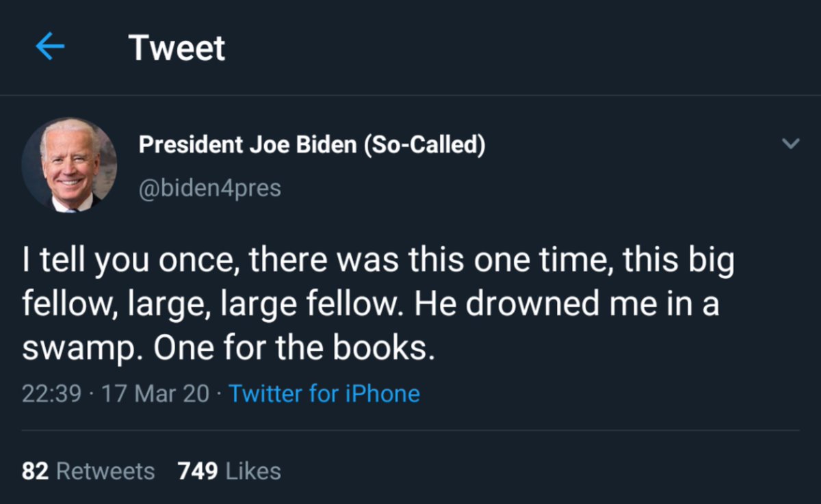This screenshot has width=821, height=504.
Task: Click the number 749 like count
Action: [198, 471]
